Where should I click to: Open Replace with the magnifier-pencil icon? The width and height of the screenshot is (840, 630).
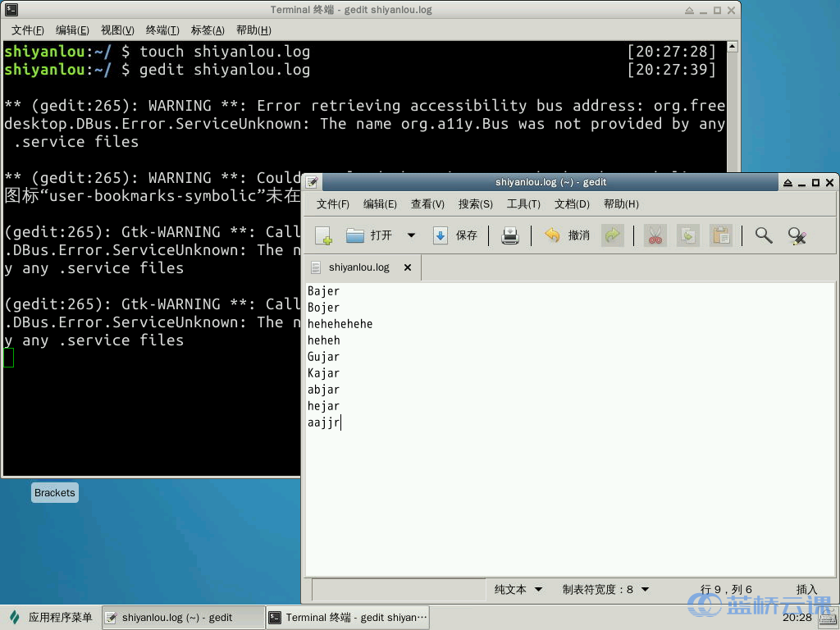coord(796,236)
